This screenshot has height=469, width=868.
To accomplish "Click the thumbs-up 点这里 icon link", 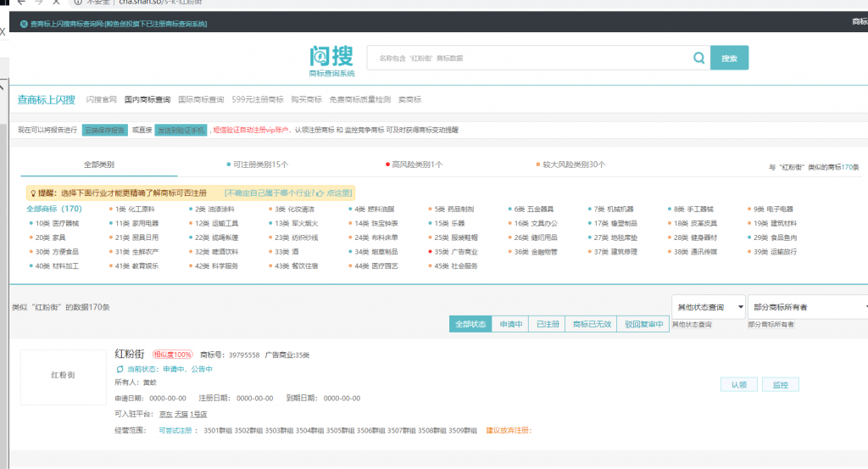I will click(x=320, y=193).
